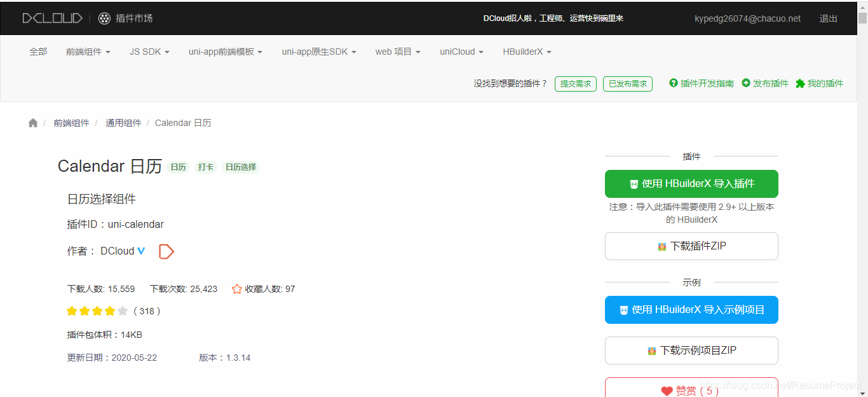Viewport: 868px width, 397px height.
Task: Click the ZIP icon in 下载插件ZIP
Action: (662, 246)
